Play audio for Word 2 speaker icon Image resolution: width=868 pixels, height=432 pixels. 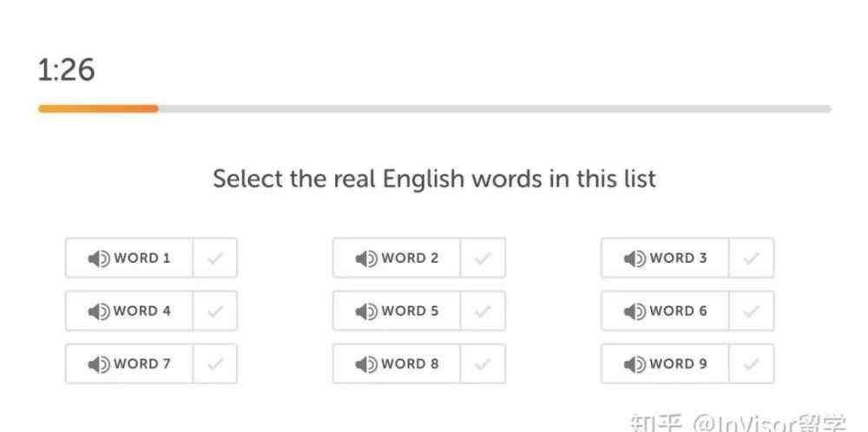(x=366, y=259)
